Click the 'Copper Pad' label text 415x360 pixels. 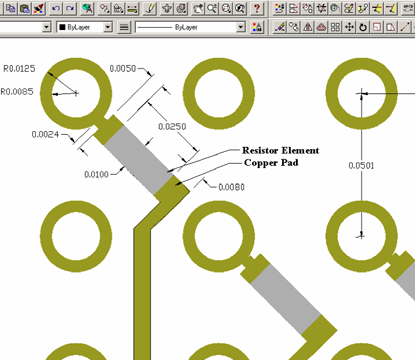click(x=271, y=163)
